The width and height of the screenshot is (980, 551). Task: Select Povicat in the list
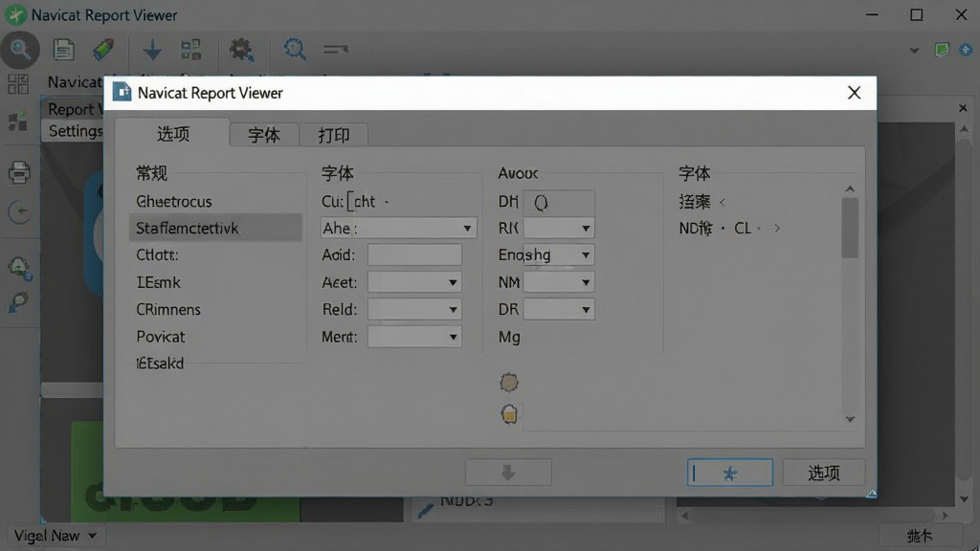[x=161, y=337]
